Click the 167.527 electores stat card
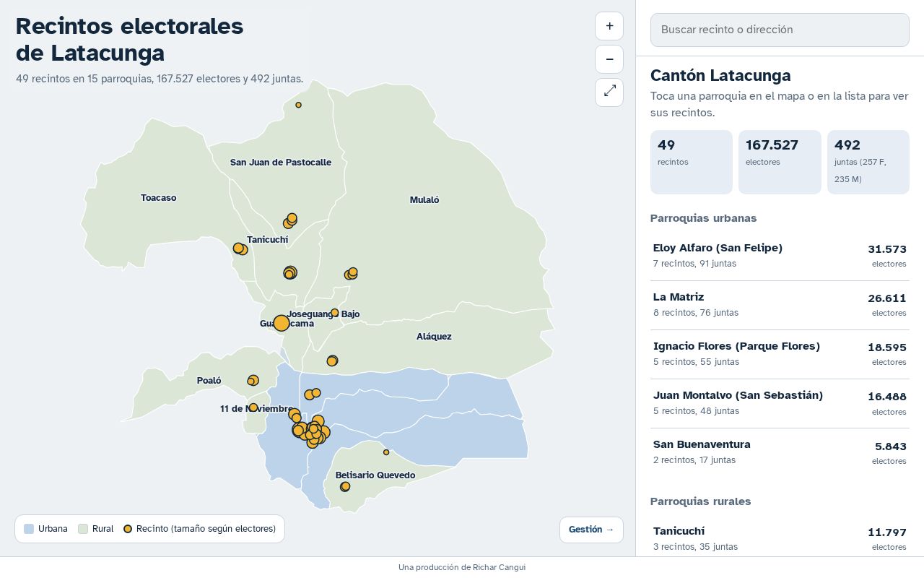The height and width of the screenshot is (578, 924). click(x=780, y=162)
